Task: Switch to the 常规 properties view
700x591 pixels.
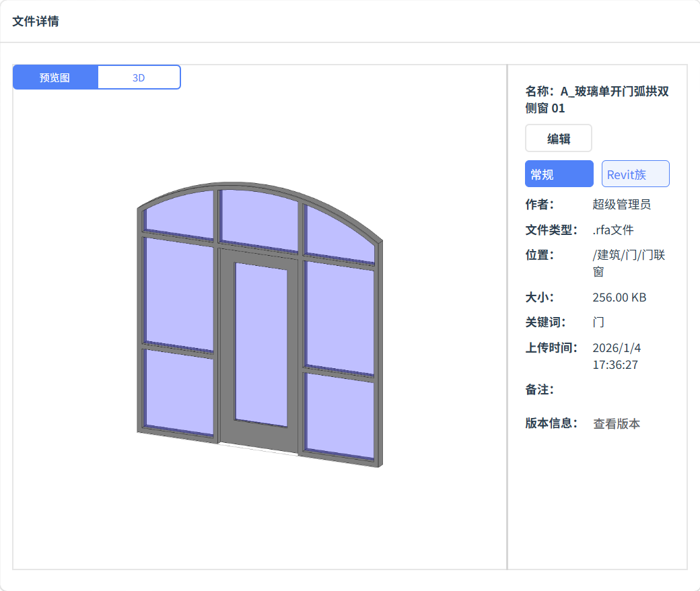Action: pyautogui.click(x=559, y=173)
